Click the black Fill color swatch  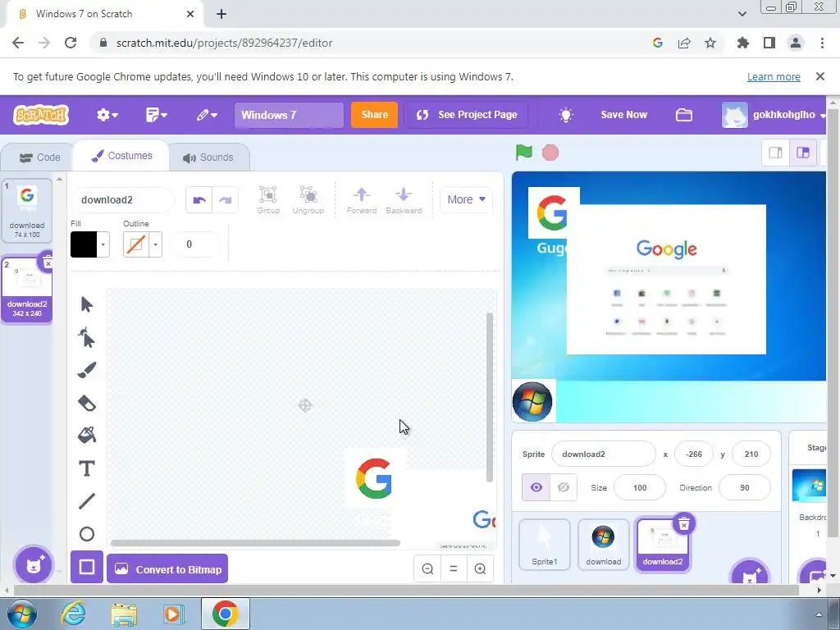point(84,244)
